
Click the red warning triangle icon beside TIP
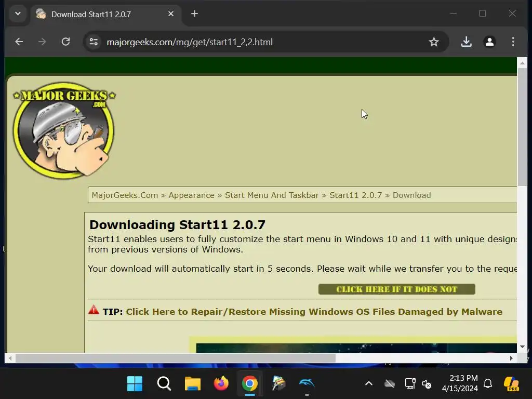tap(94, 310)
